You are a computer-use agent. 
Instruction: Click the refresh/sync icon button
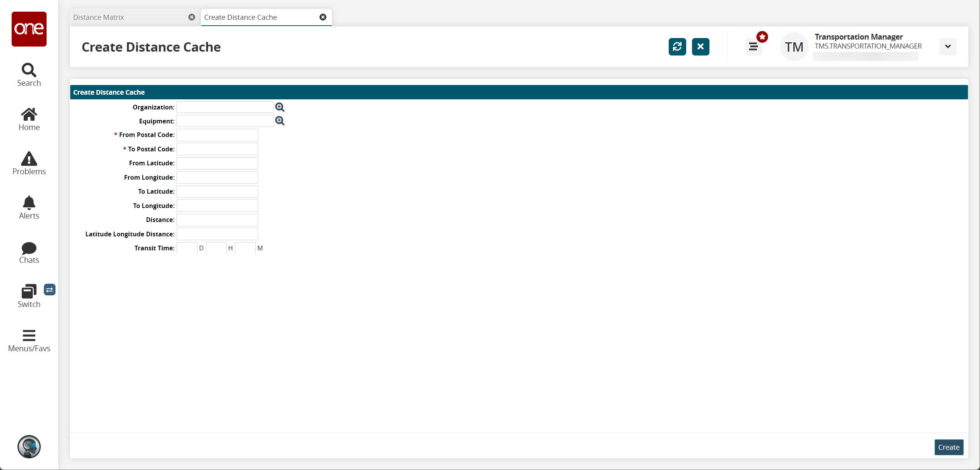click(677, 46)
